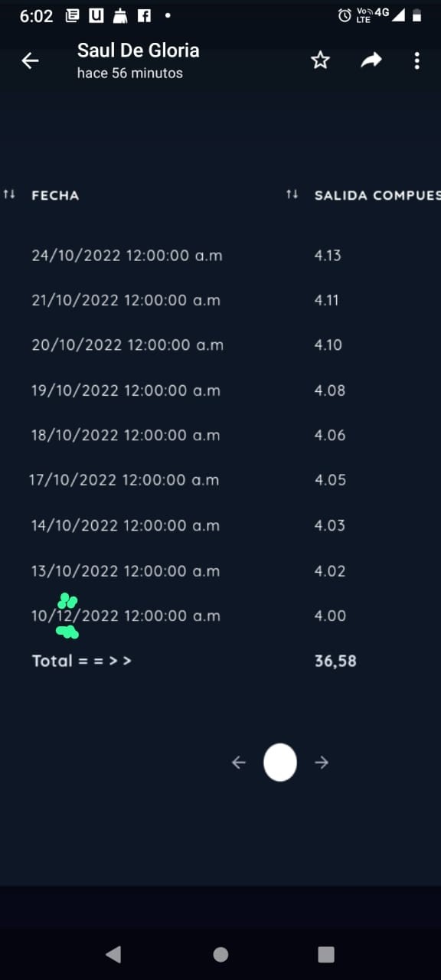This screenshot has height=980, width=441.
Task: Star this image as favorite
Action: (x=320, y=60)
